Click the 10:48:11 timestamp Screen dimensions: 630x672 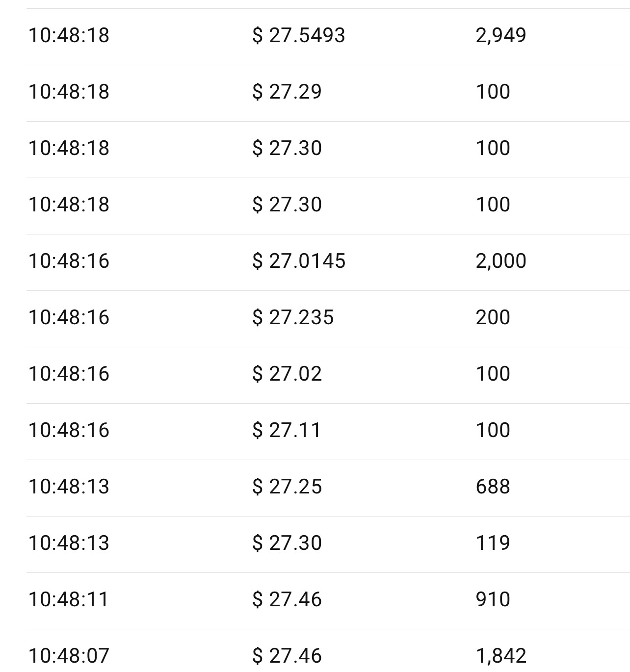click(x=69, y=599)
